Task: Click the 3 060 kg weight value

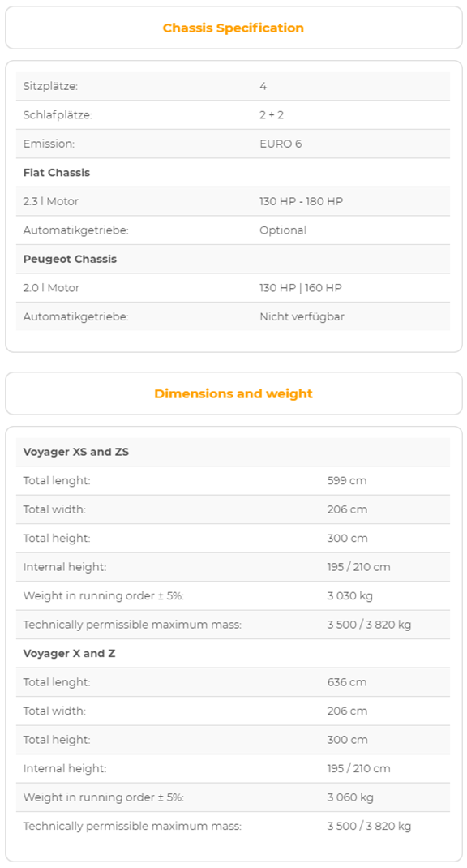Action: [351, 797]
